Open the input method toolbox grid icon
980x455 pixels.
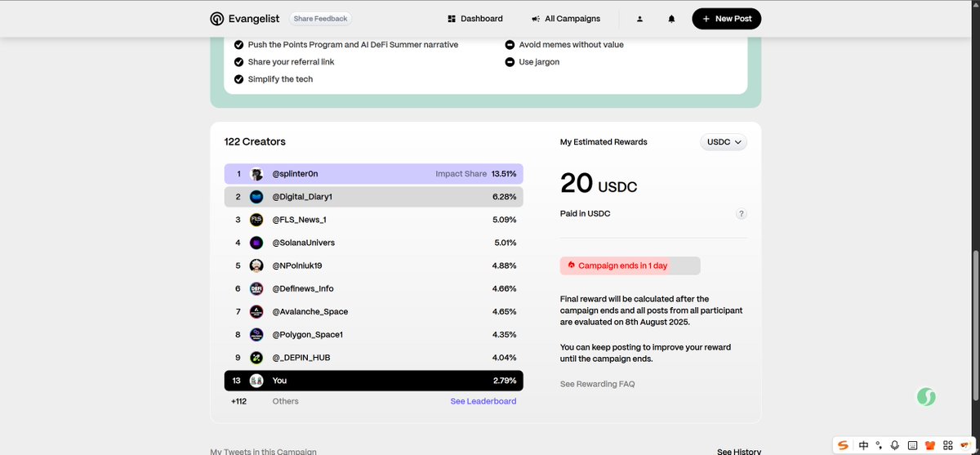tap(947, 445)
